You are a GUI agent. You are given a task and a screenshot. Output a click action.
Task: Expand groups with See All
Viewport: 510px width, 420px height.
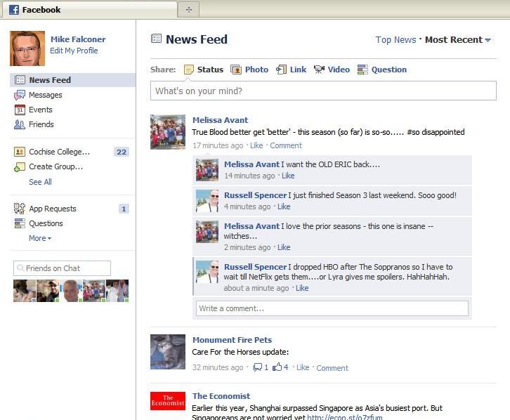40,182
